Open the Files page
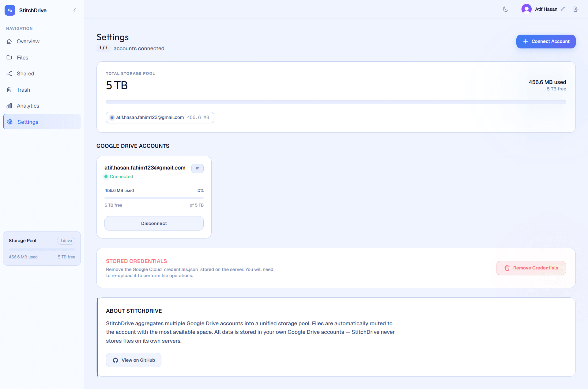This screenshot has width=588, height=389. 42,58
